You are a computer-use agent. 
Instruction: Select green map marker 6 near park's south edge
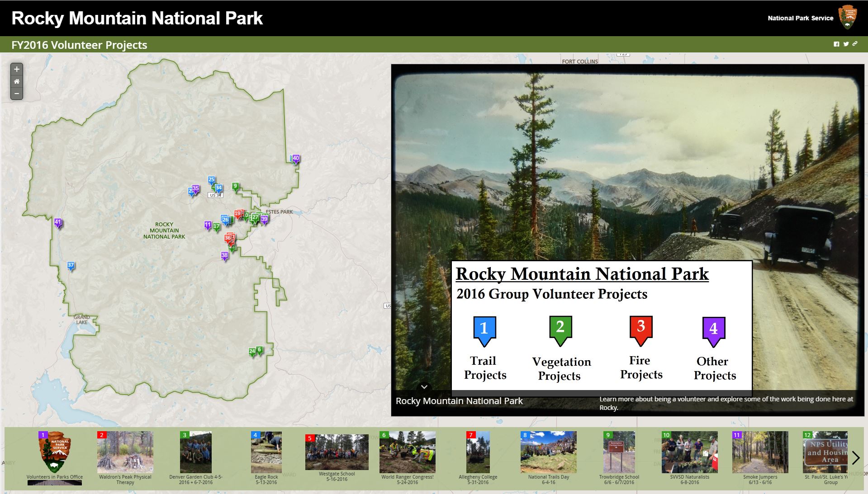click(259, 350)
